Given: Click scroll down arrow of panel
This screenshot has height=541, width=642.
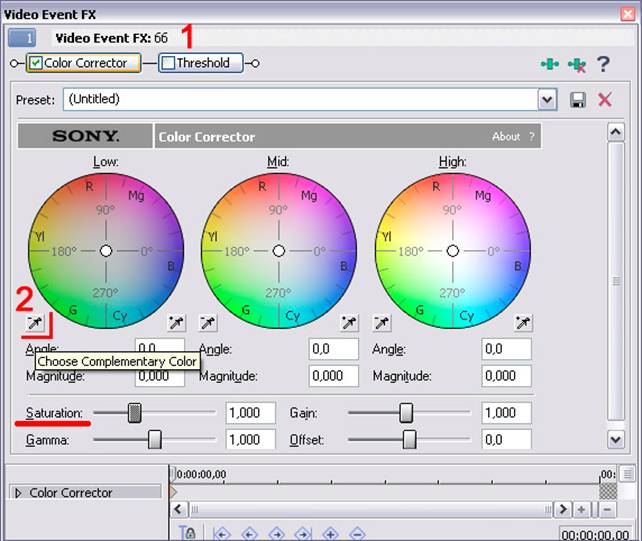Looking at the screenshot, I should (x=615, y=440).
